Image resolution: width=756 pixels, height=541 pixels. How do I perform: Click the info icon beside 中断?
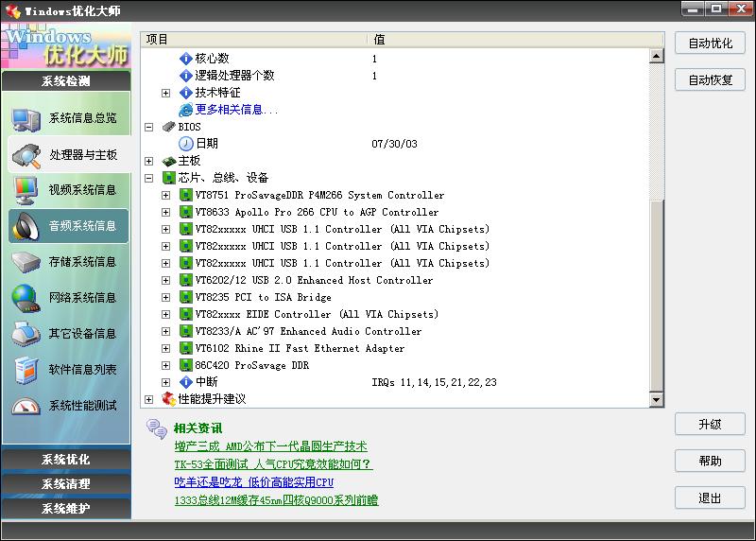pos(185,382)
